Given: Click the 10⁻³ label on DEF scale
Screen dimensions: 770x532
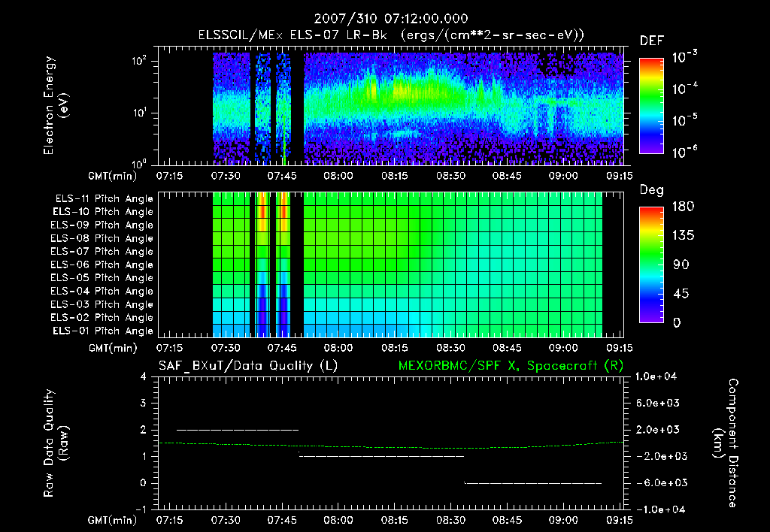Looking at the screenshot, I should pos(685,57).
